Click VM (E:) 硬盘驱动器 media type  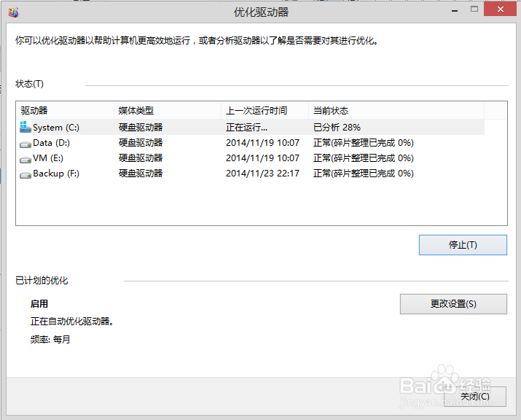tap(141, 158)
